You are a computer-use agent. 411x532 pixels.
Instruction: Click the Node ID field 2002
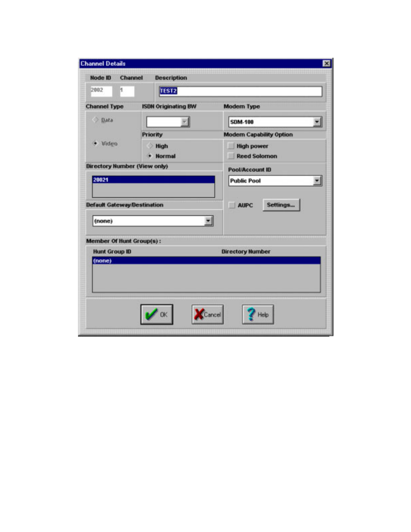(x=101, y=91)
